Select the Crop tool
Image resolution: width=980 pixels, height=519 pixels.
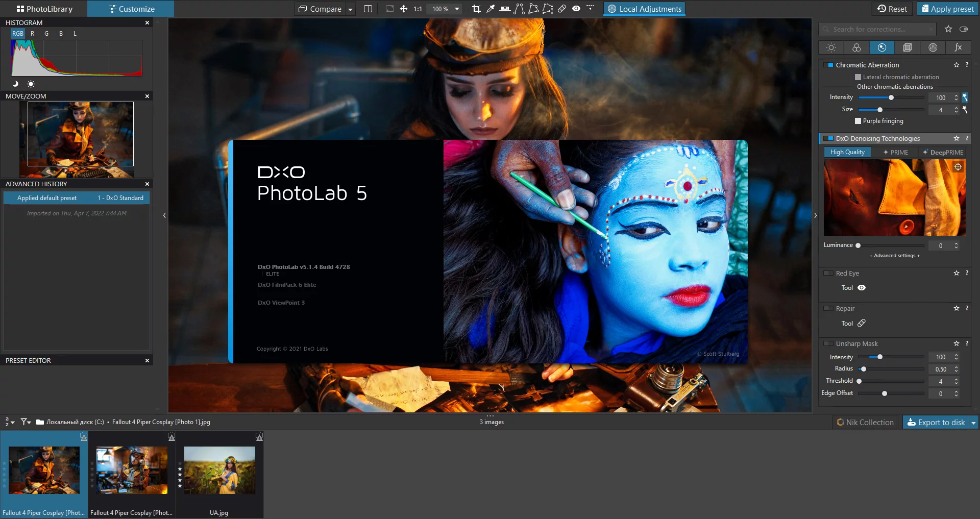pyautogui.click(x=476, y=9)
